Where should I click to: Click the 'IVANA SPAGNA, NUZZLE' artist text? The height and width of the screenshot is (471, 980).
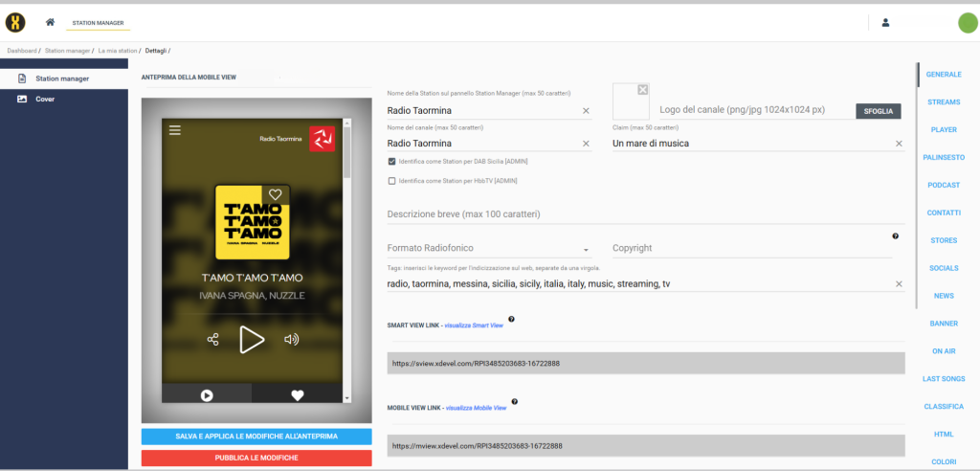[252, 296]
